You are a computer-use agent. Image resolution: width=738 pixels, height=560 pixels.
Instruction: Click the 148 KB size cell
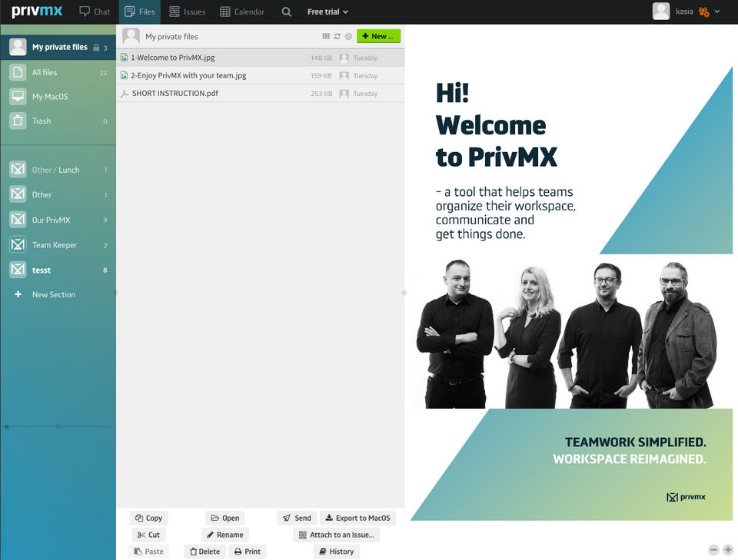coord(321,58)
